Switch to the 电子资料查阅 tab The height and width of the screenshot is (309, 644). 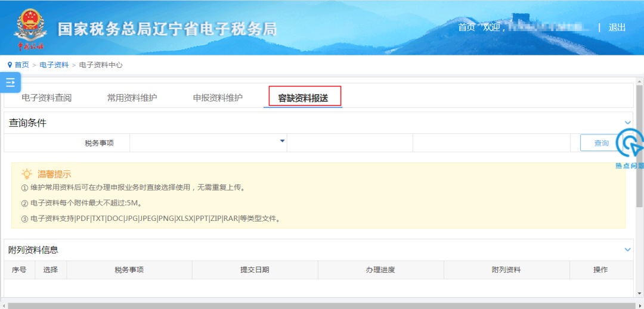pyautogui.click(x=47, y=98)
